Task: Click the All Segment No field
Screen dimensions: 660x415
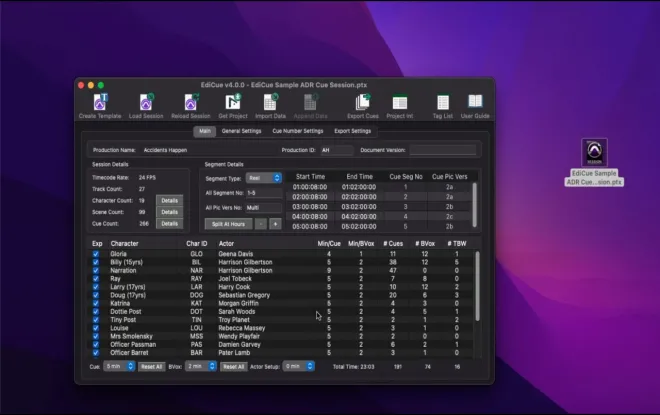Action: pos(263,193)
